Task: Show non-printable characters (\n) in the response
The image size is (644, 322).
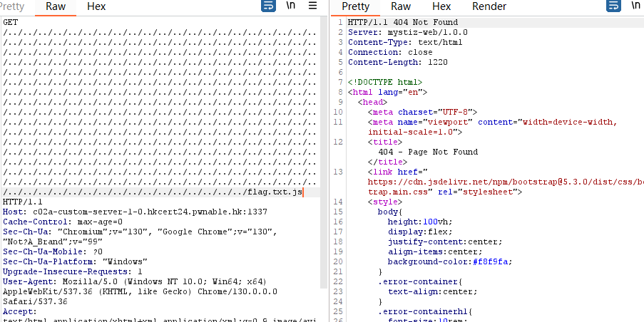Action: click(635, 6)
